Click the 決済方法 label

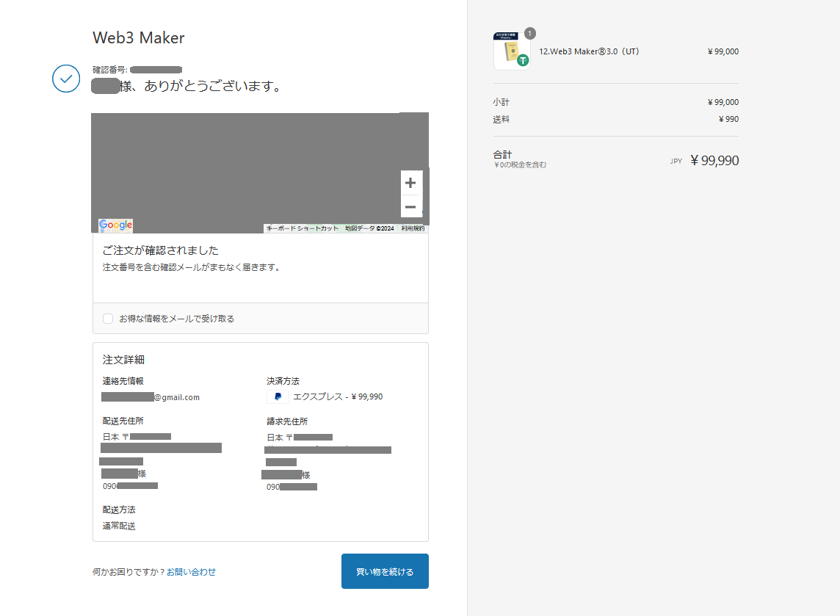[283, 381]
